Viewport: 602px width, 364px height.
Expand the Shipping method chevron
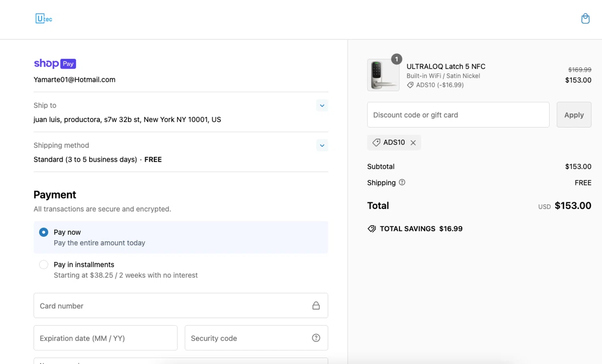pyautogui.click(x=322, y=145)
